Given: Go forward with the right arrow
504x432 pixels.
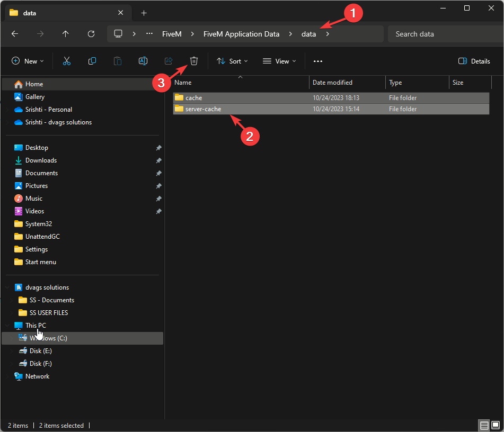Looking at the screenshot, I should point(40,34).
